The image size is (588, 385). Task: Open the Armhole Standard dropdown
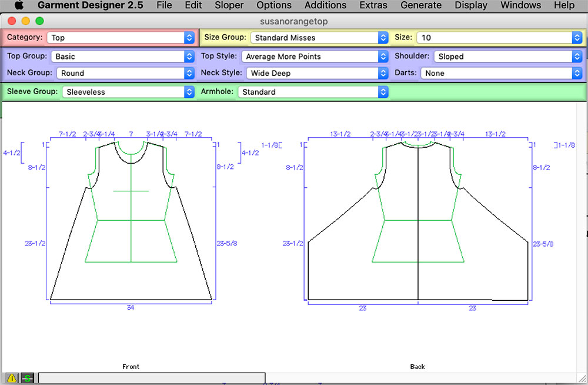pyautogui.click(x=313, y=92)
